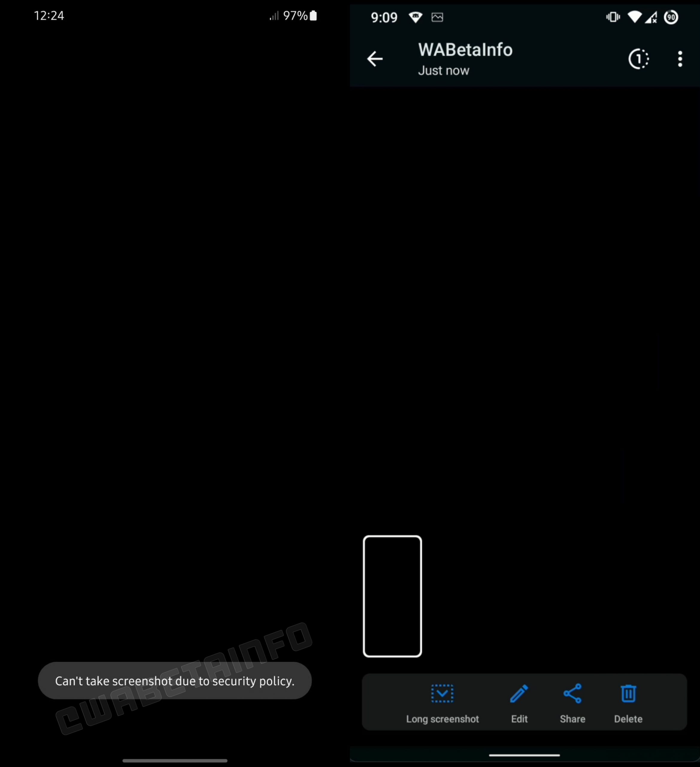Screen dimensions: 700x767
Task: Toggle disappearing messages timer setting
Action: pyautogui.click(x=639, y=59)
